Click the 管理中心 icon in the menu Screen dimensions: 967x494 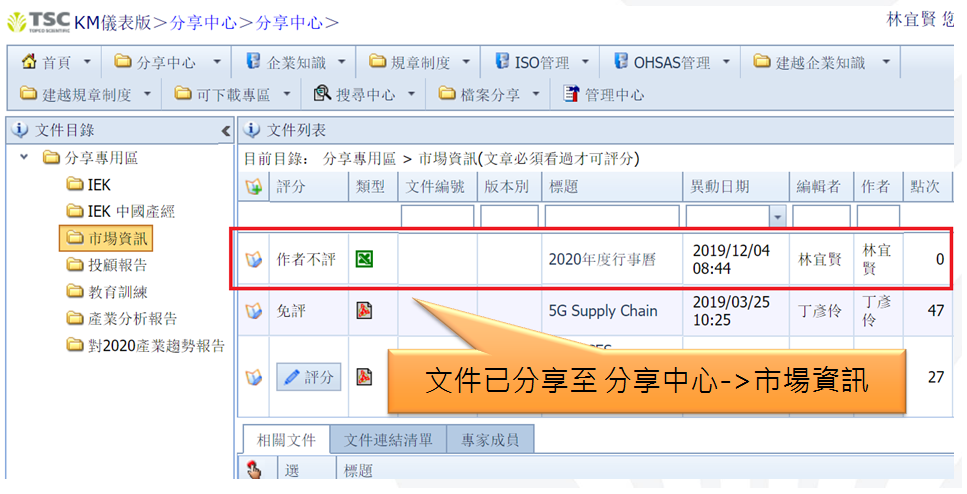[x=571, y=94]
